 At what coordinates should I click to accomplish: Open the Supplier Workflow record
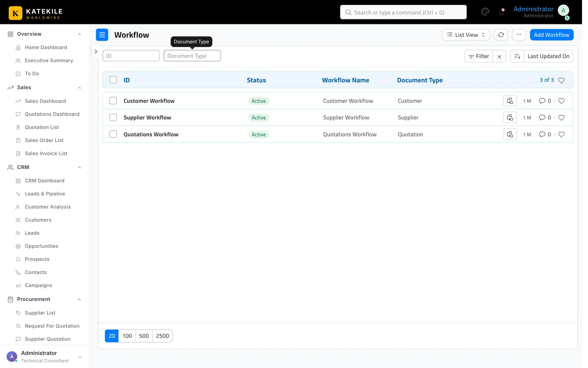point(147,117)
